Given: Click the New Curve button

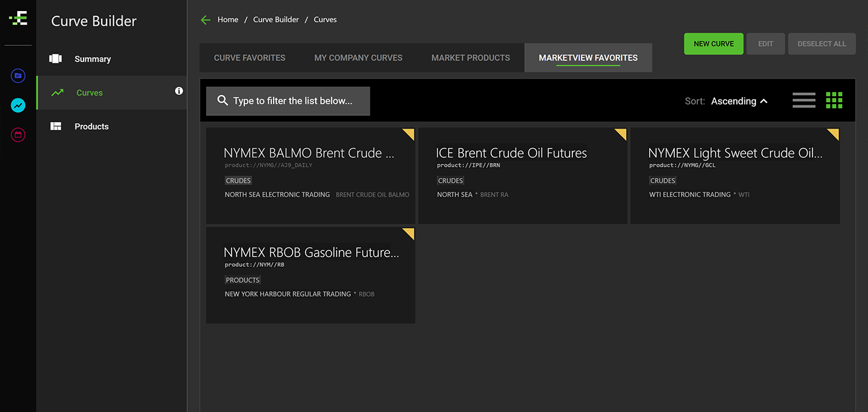Looking at the screenshot, I should click(x=714, y=44).
